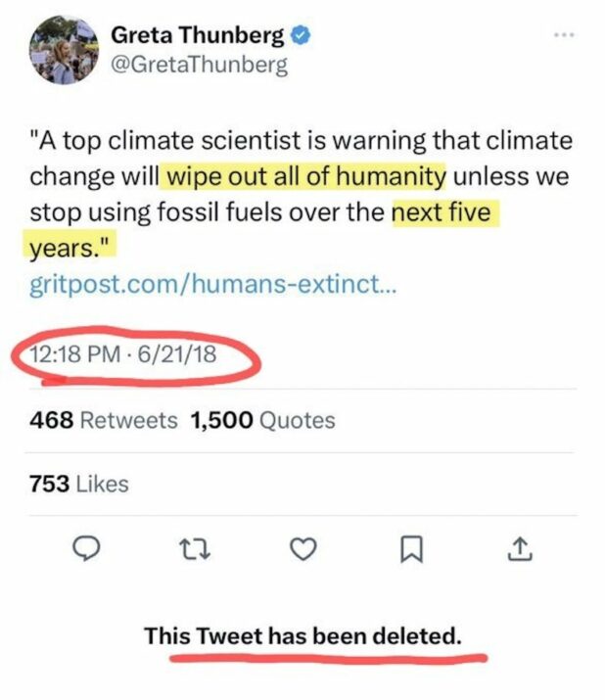
Task: View the 468 Retweets list
Action: coord(103,421)
